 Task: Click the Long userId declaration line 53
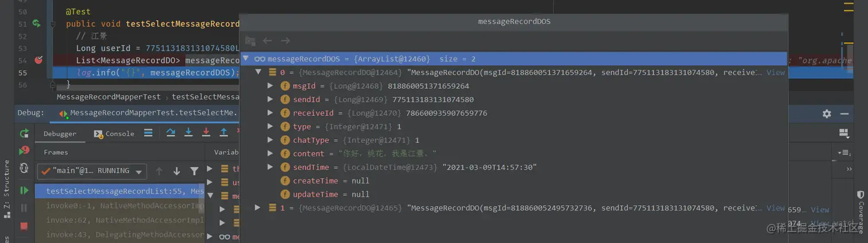(158, 48)
